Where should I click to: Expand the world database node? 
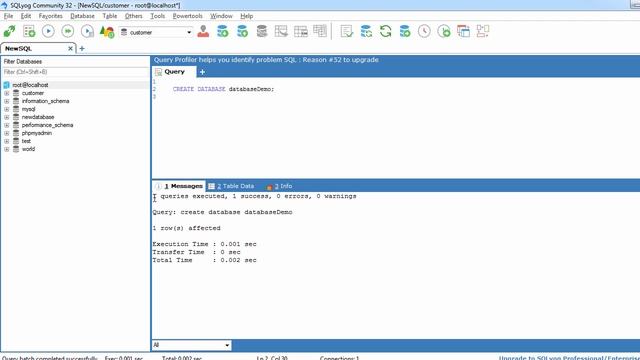pyautogui.click(x=7, y=149)
